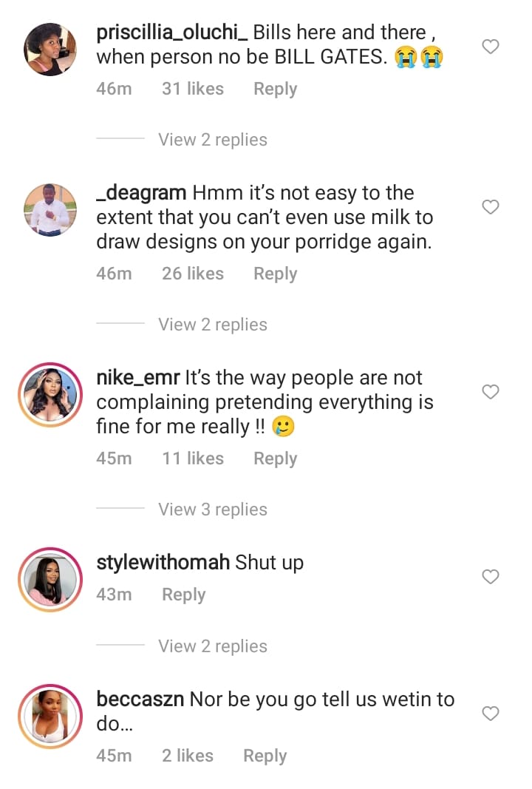Visit beccaszn's profile via username

[140, 699]
